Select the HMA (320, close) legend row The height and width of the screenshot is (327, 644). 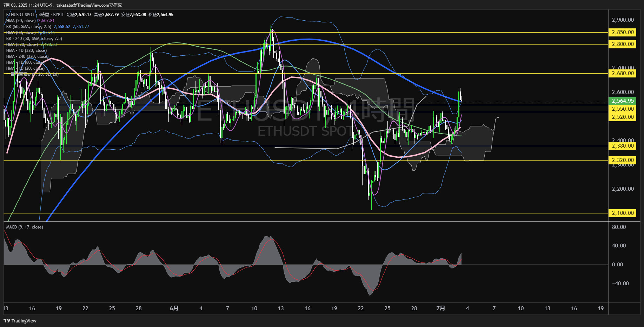tap(22, 45)
